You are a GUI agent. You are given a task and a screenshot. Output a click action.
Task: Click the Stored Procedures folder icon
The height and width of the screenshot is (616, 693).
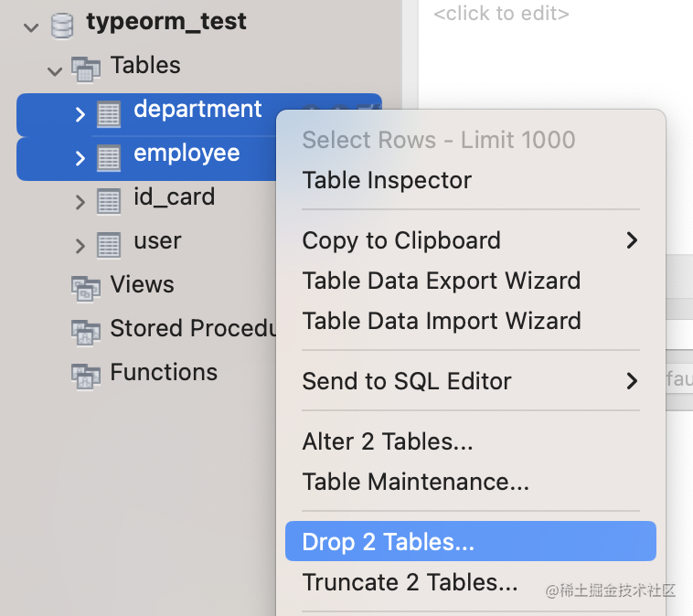[86, 331]
